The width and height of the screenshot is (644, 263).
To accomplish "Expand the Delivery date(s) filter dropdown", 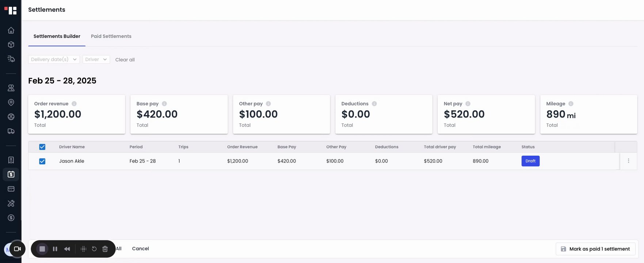I will [54, 60].
